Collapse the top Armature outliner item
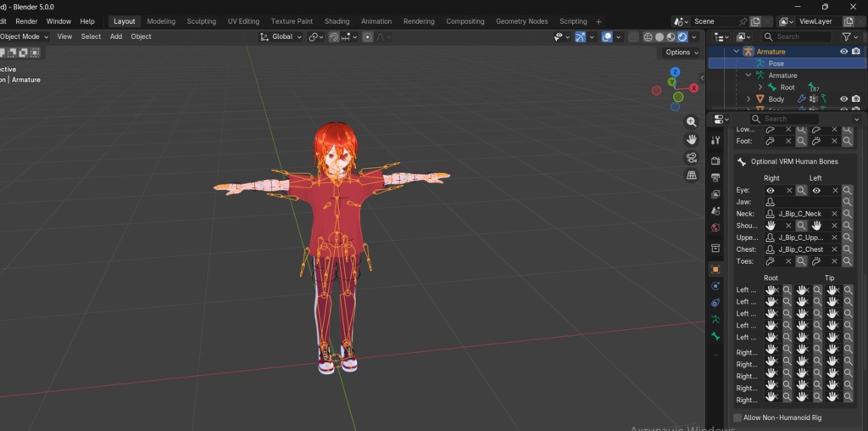This screenshot has height=431, width=868. click(x=737, y=52)
